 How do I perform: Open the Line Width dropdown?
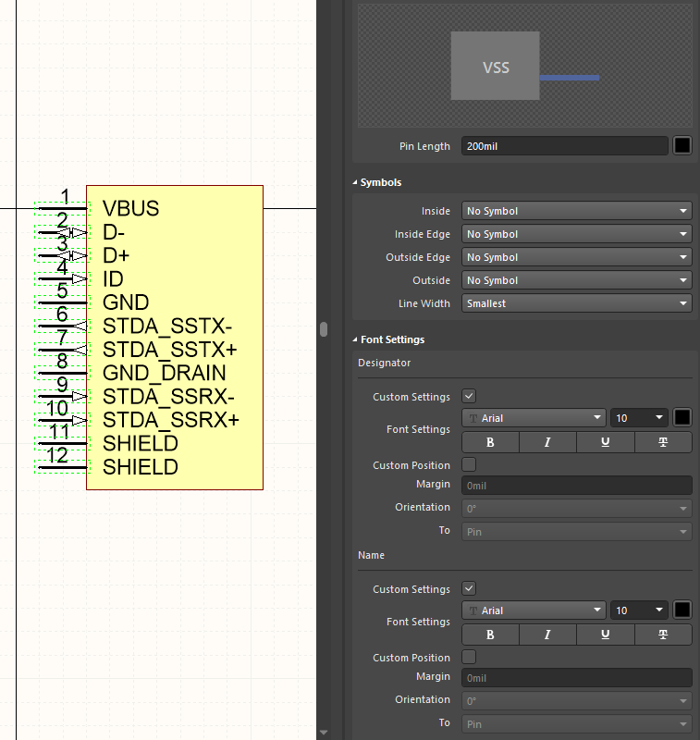[576, 303]
